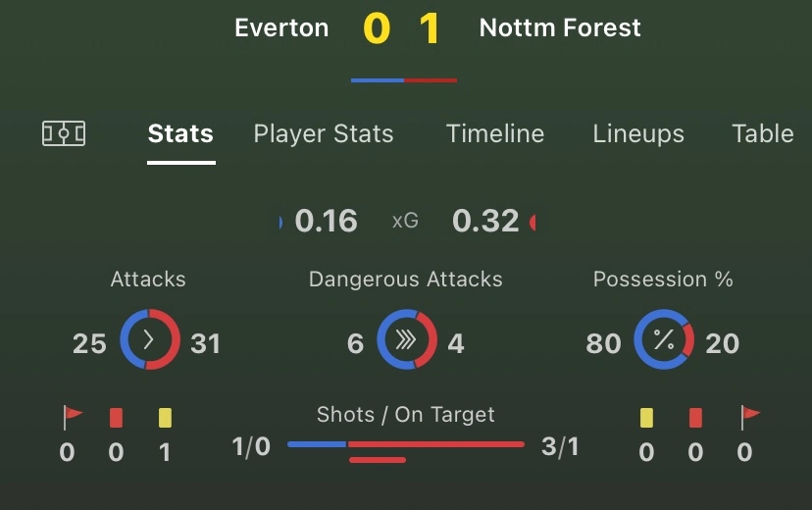This screenshot has width=812, height=510.
Task: Click Everton's yellow card icon
Action: click(x=165, y=418)
